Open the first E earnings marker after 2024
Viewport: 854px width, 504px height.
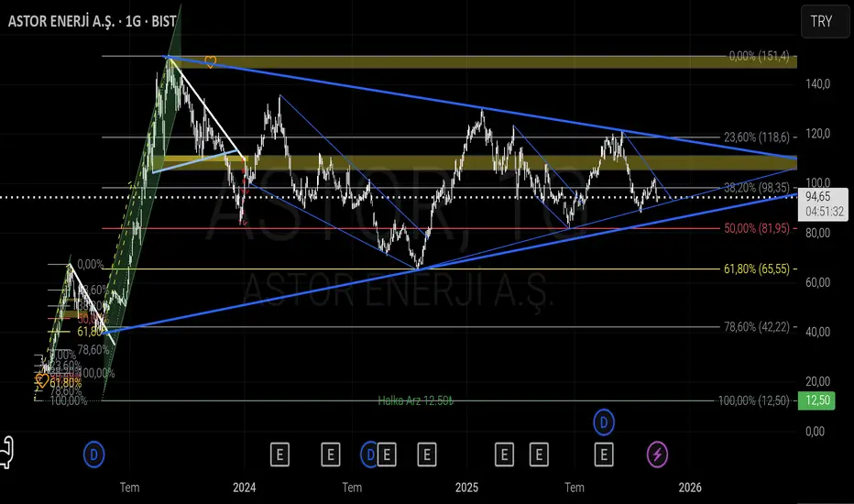[x=280, y=455]
